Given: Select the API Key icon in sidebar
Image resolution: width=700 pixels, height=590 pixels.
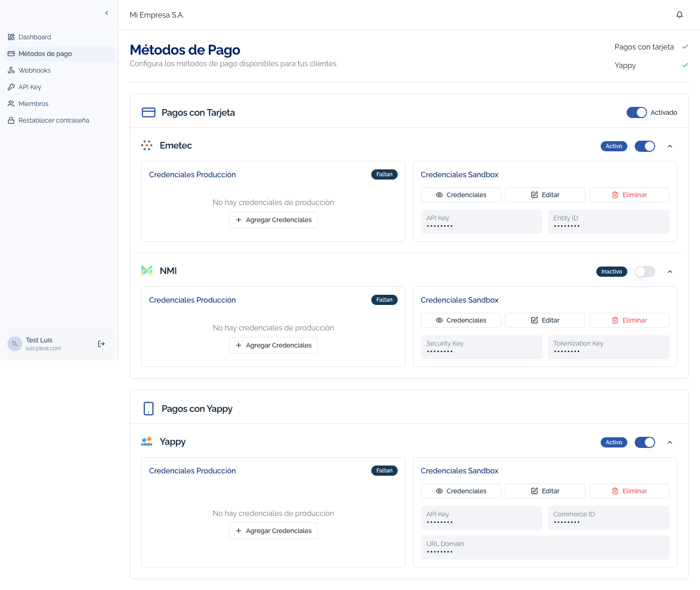Looking at the screenshot, I should pyautogui.click(x=11, y=87).
